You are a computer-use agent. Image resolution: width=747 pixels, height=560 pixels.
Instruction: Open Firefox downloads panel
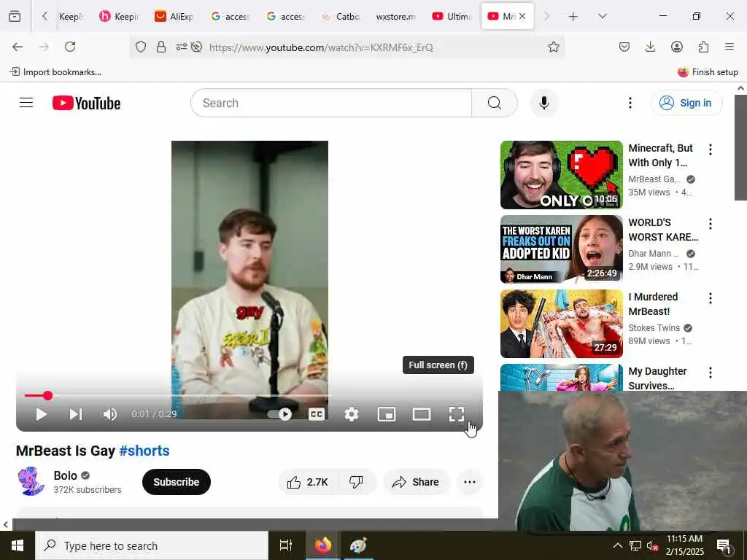[x=650, y=47]
